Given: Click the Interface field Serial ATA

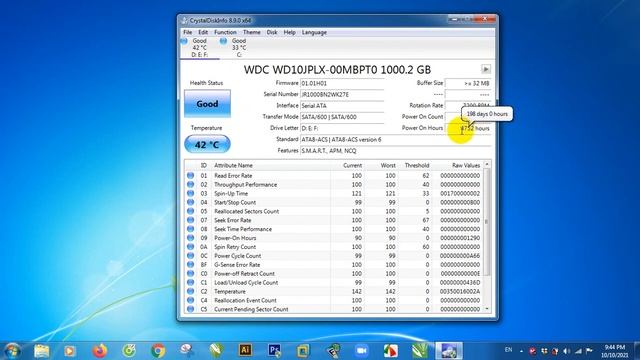Looking at the screenshot, I should point(342,106).
